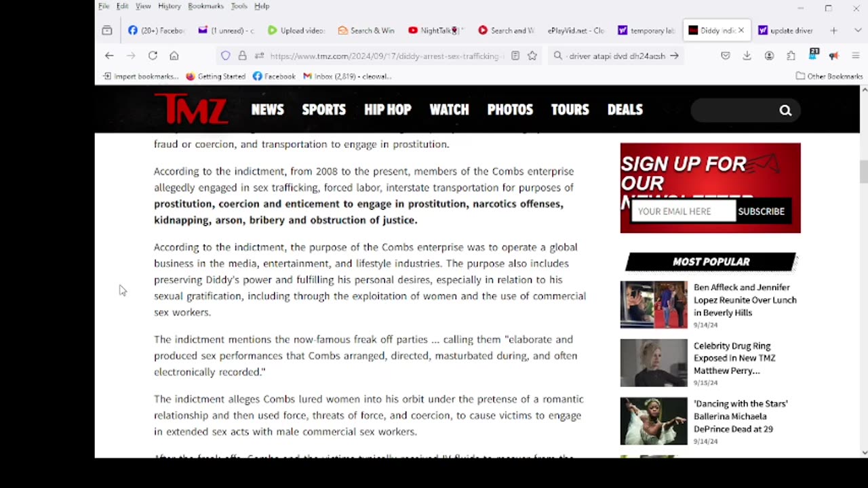Screen dimensions: 868x488
Task: Switch to the update driver tab
Action: 786,30
